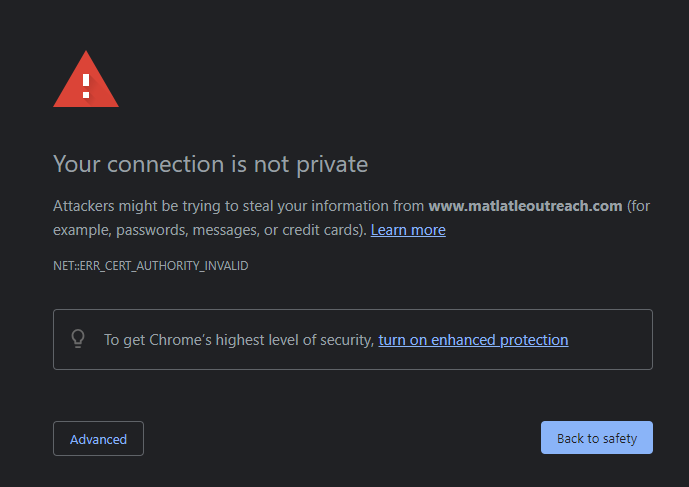Click the word 'private' in the heading
Screen dimensions: 689x487
333,163
